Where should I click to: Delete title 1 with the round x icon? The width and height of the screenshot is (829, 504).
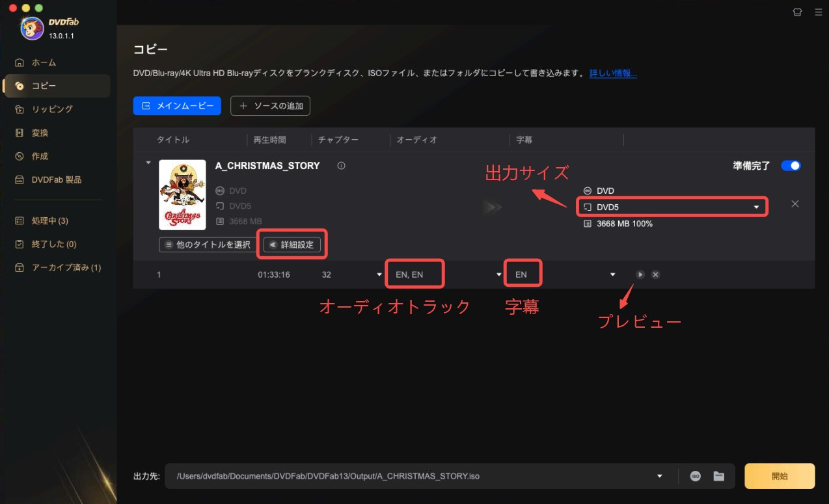[x=655, y=274]
